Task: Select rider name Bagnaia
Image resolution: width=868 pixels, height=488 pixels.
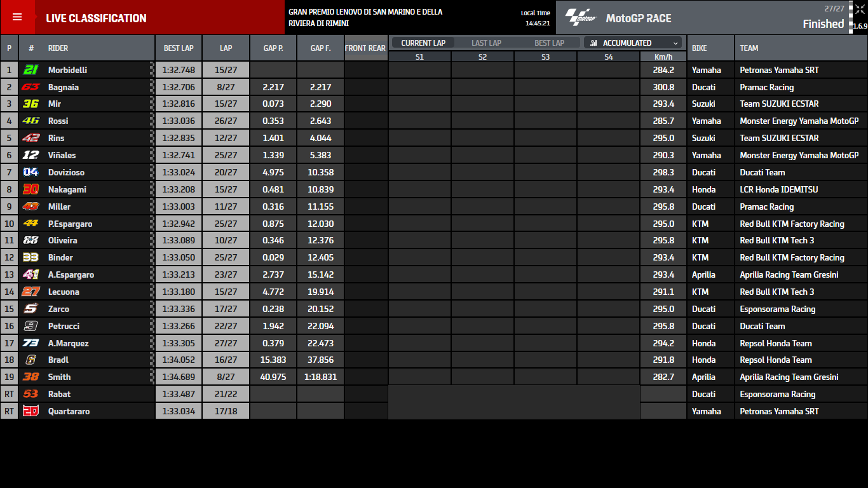Action: [x=64, y=87]
